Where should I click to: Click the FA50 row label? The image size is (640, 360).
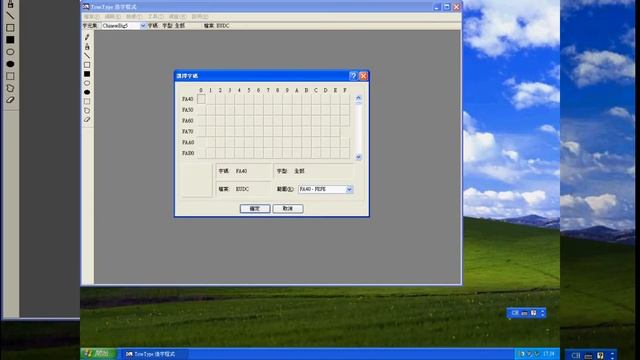pos(188,110)
